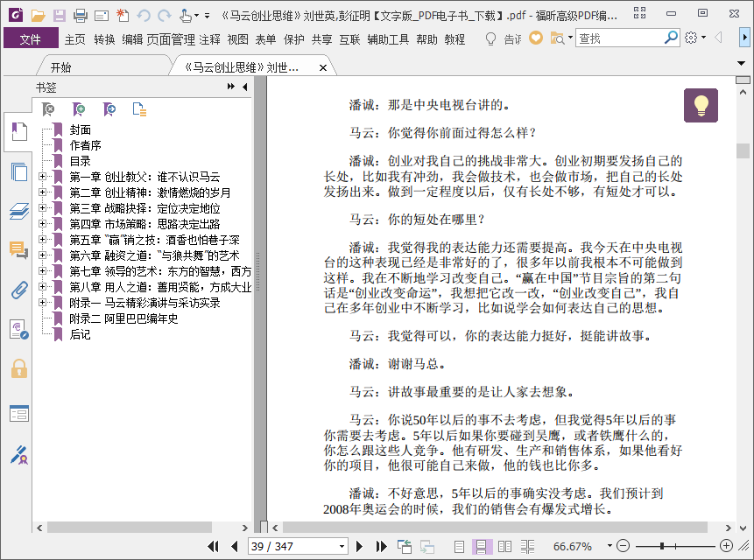Open a file with the folder icon

tap(38, 16)
